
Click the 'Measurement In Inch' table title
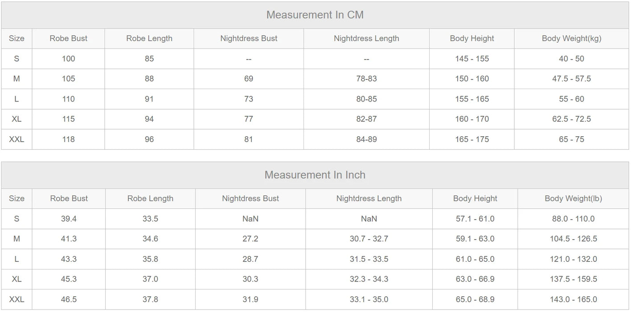point(315,175)
